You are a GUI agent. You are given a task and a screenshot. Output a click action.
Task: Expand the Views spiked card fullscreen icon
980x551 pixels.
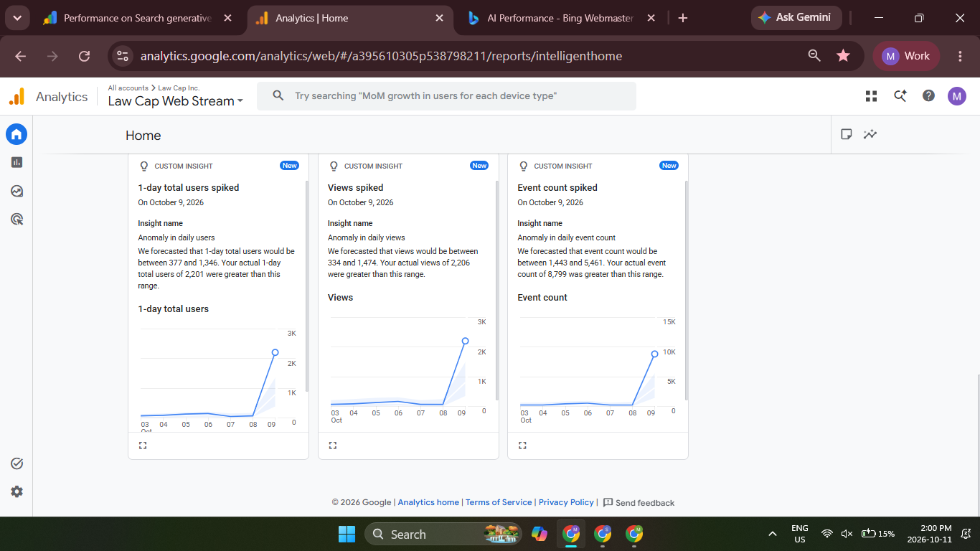tap(332, 446)
